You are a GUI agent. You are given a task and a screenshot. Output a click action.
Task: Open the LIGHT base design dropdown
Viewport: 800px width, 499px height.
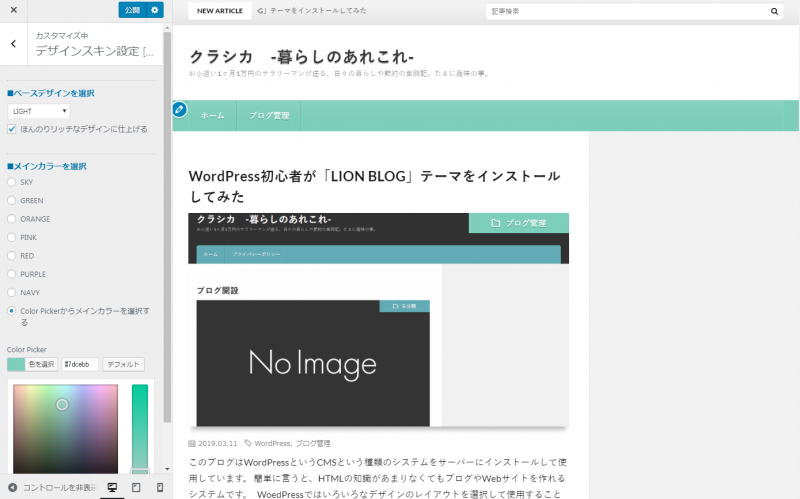click(38, 111)
